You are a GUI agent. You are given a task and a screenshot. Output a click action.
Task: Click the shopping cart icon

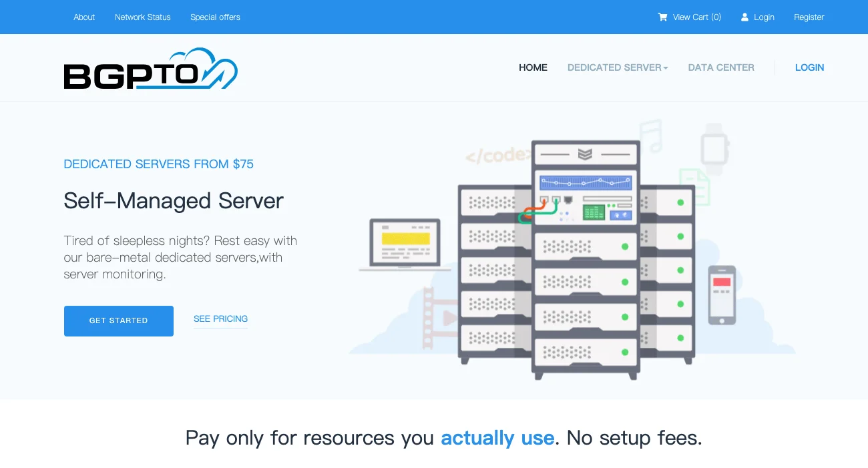click(x=662, y=17)
